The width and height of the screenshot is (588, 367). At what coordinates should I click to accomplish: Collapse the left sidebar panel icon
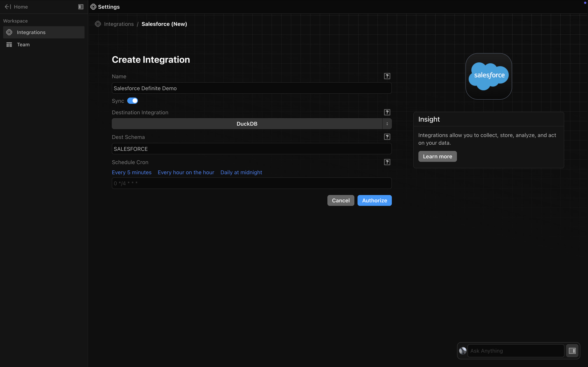81,7
